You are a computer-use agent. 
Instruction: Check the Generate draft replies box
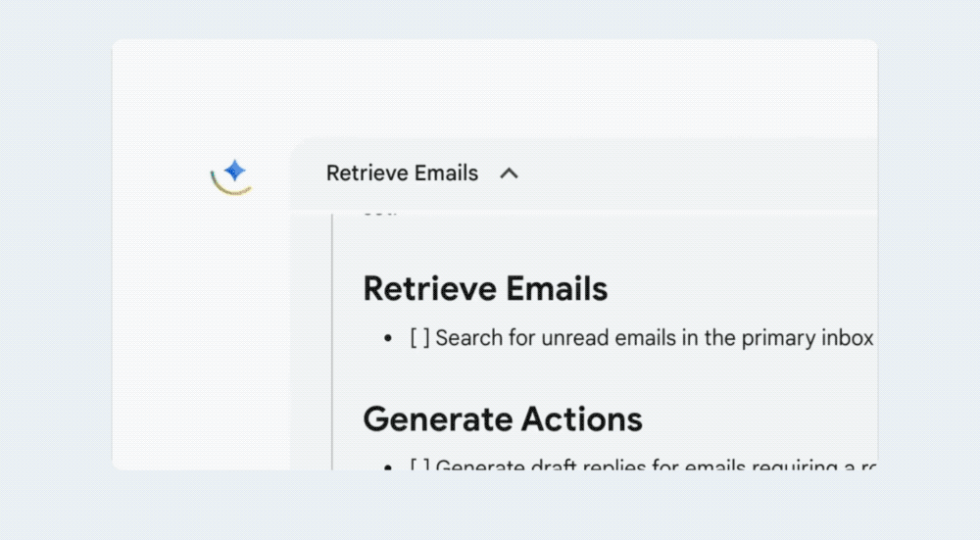419,466
